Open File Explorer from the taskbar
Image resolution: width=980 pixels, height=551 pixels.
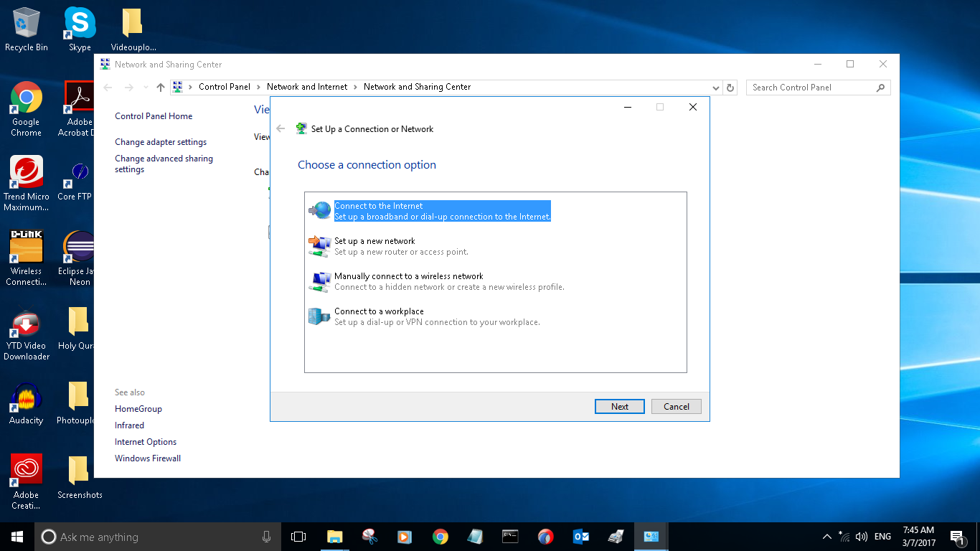(x=334, y=537)
